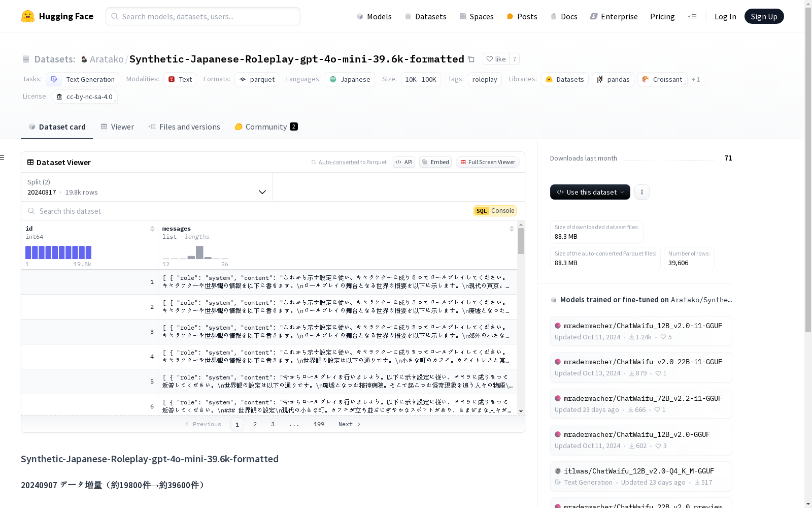Click the id column histogram bar

[58, 252]
